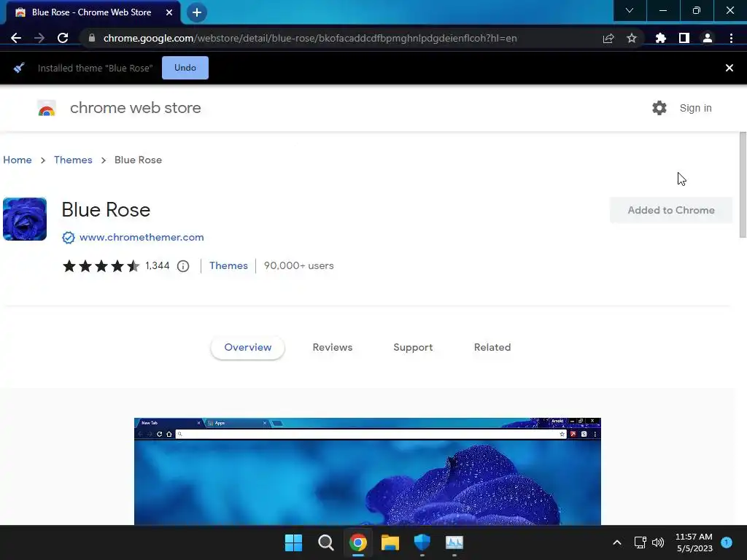
Task: Open Windows taskbar search
Action: pyautogui.click(x=326, y=542)
